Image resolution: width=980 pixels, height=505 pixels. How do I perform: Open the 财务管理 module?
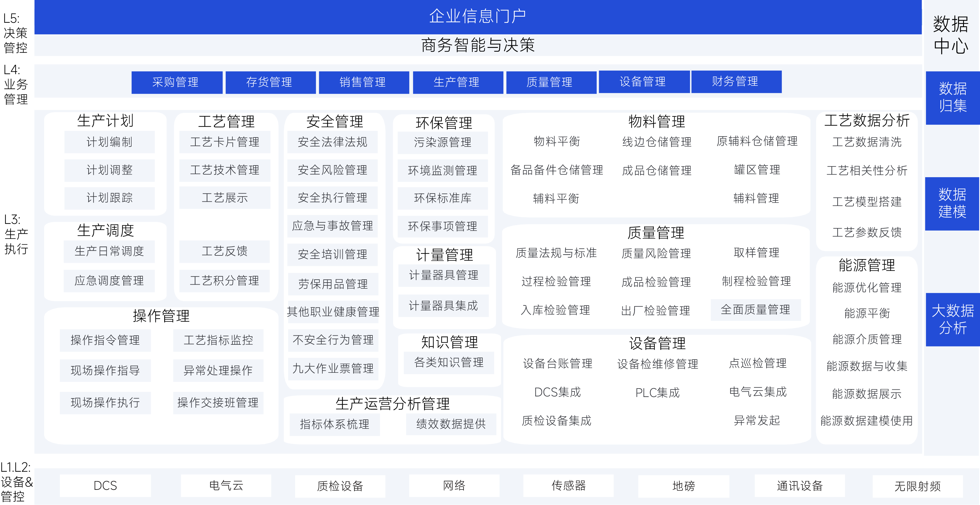point(736,81)
